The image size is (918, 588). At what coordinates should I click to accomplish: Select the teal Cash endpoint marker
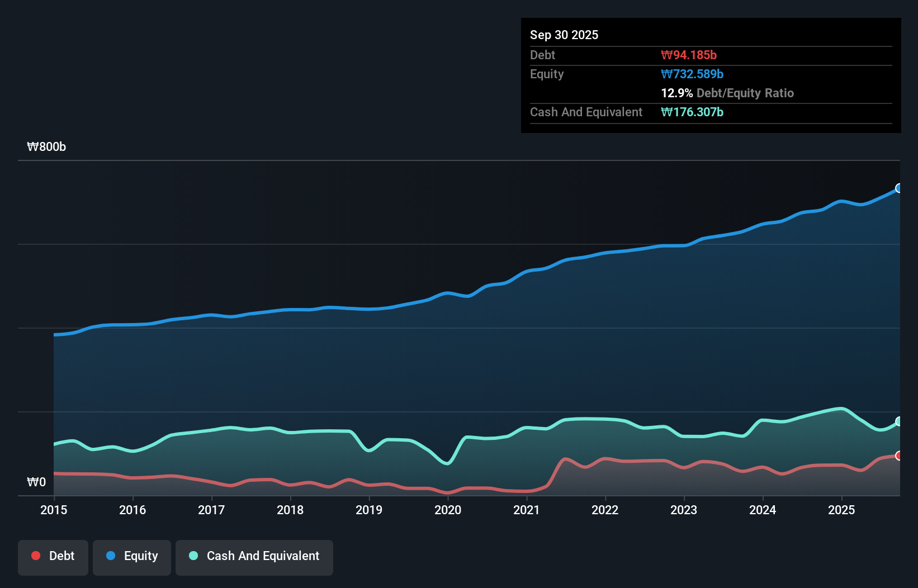[899, 421]
